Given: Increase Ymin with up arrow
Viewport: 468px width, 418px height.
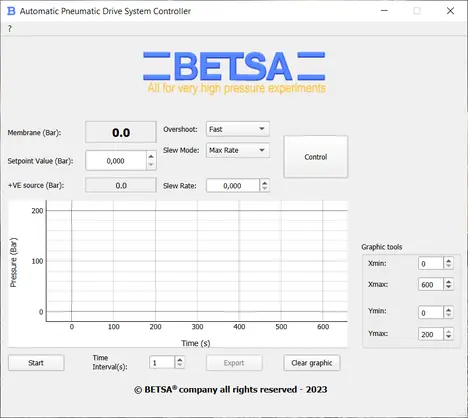Looking at the screenshot, I should pos(448,310).
